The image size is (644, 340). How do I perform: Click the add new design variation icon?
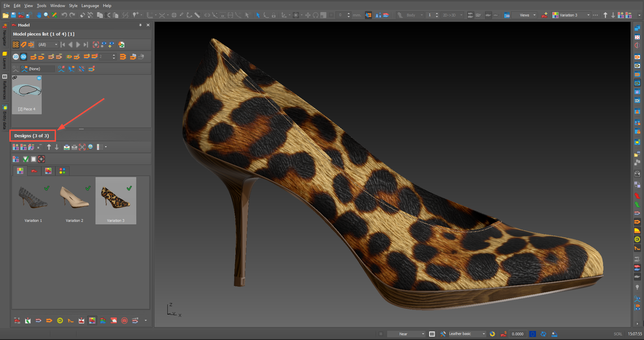click(x=16, y=147)
